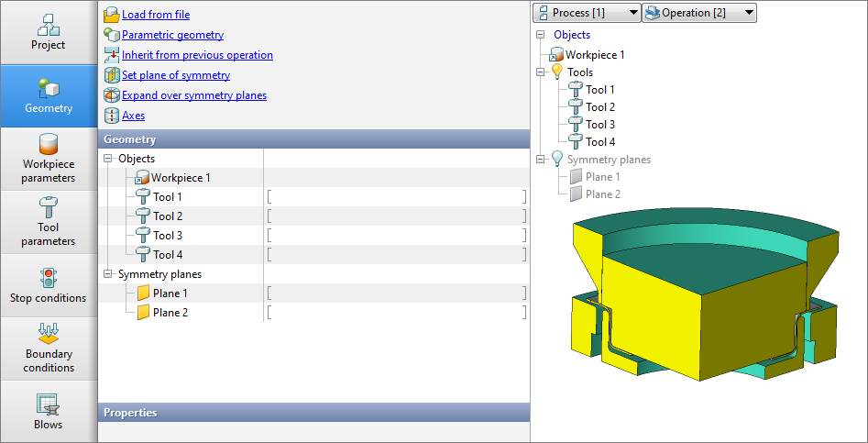Open the Boundary conditions tab
The height and width of the screenshot is (443, 868).
tap(49, 348)
